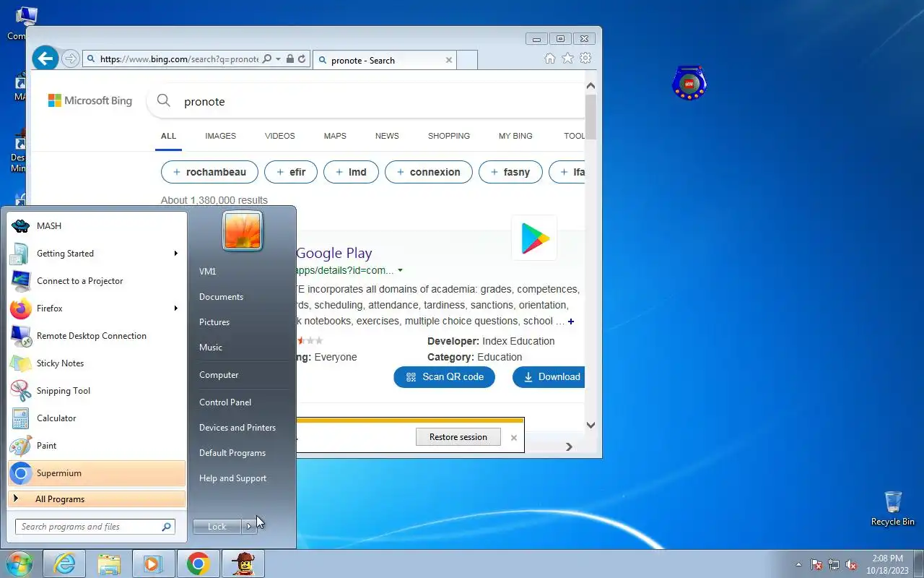Expand the description with plus sign
This screenshot has height=578, width=924.
click(571, 322)
